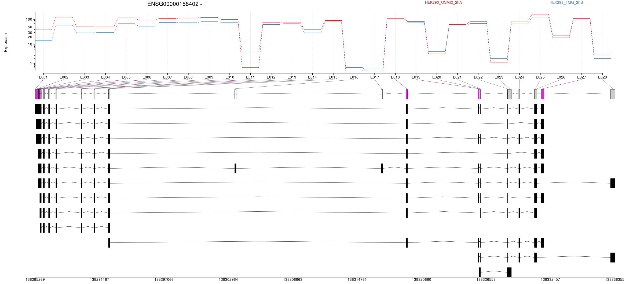This screenshot has width=644, height=284.
Task: Select the HEK293_OSMI2_2hA legend label
Action: (443, 2)
